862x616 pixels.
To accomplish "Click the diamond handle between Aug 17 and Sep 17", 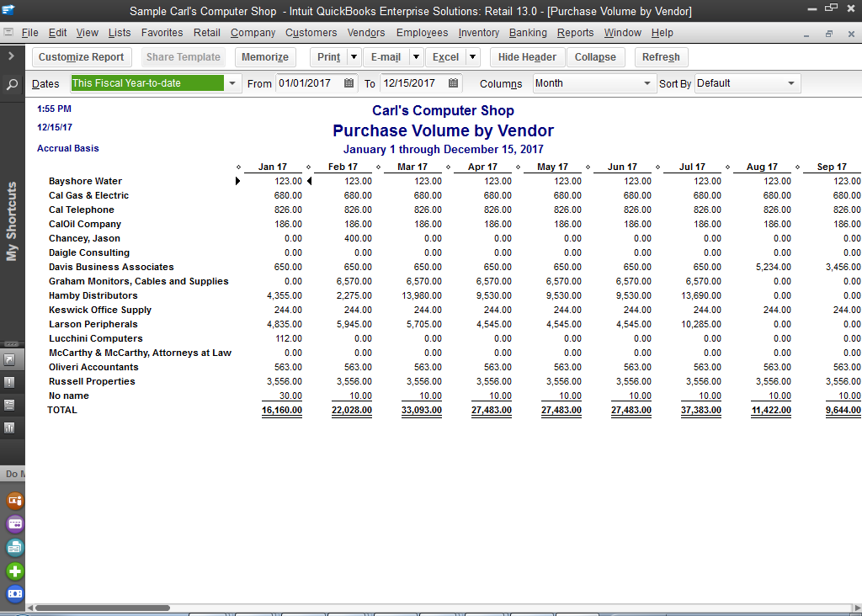I will (797, 167).
